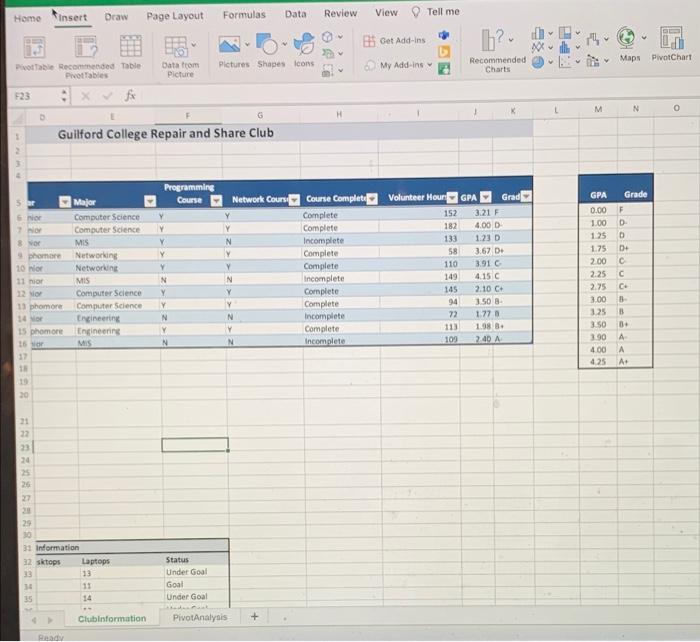Click the Line chart icon
The image size is (700, 642).
[x=538, y=47]
